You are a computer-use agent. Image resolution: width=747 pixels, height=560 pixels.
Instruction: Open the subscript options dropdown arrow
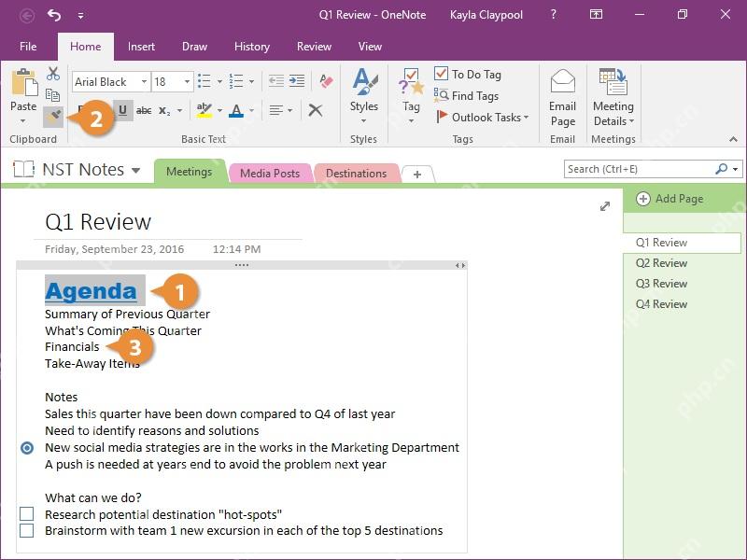(179, 110)
